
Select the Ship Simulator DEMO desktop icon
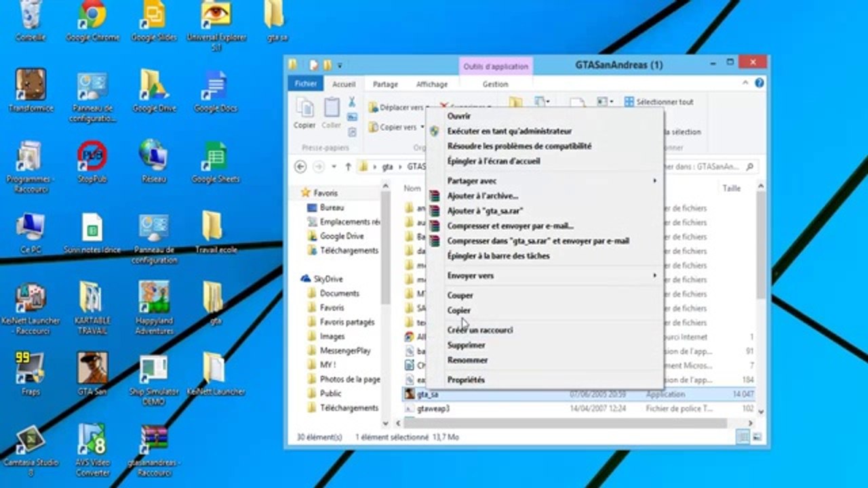click(154, 379)
